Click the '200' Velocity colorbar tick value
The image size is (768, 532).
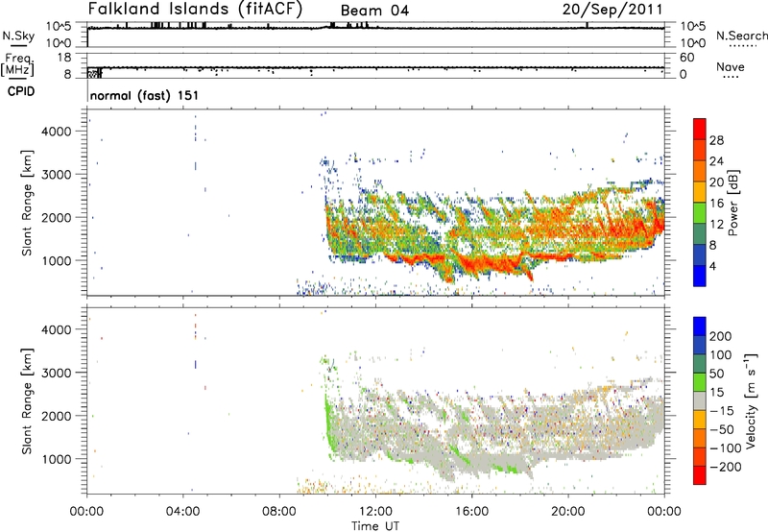tap(721, 336)
